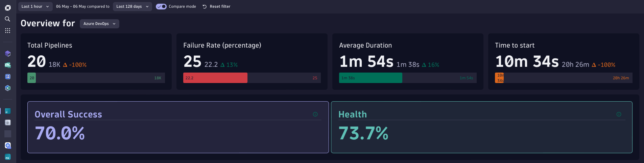Image resolution: width=644 pixels, height=163 pixels.
Task: Click the red Failure Rate bar labeled 22.2
Action: pos(215,78)
